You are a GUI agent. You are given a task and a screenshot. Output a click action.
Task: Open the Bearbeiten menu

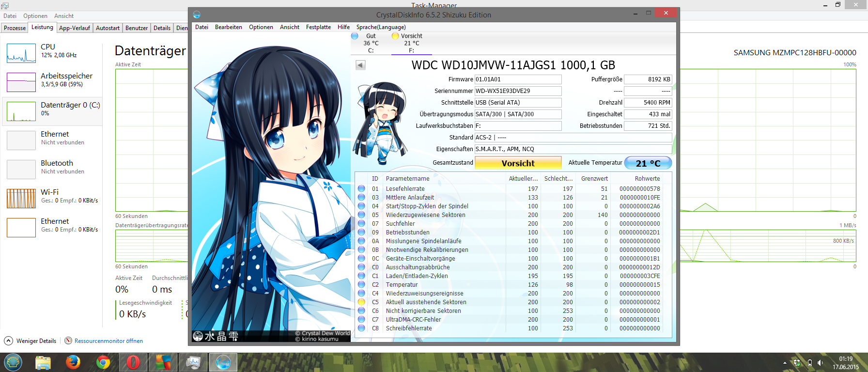point(229,27)
